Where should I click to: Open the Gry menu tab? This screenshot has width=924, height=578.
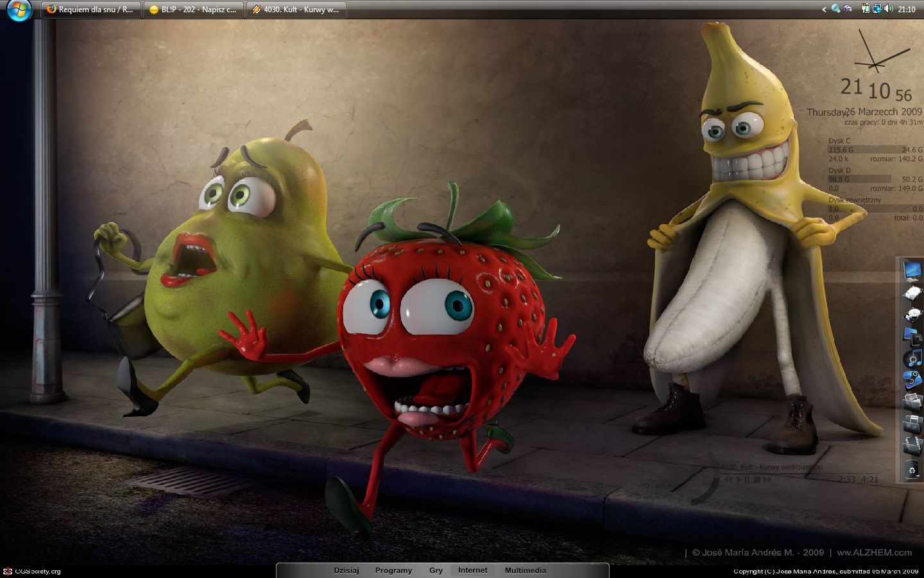point(436,570)
